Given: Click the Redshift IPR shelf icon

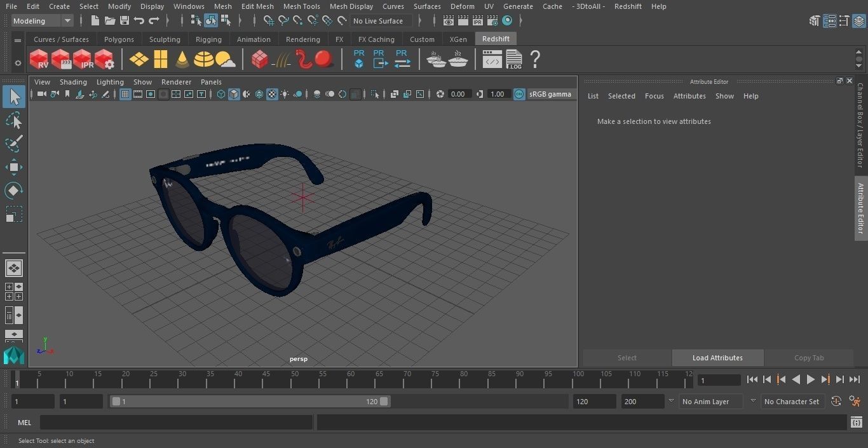Looking at the screenshot, I should [83, 60].
